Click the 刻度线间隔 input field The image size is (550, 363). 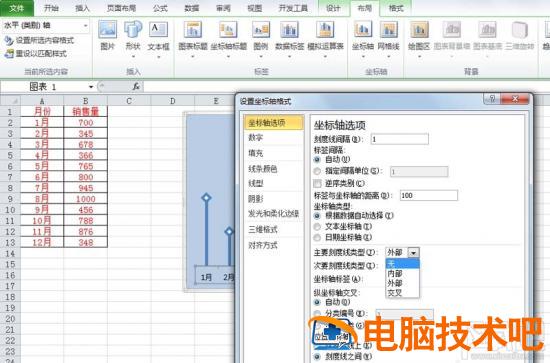(x=400, y=139)
